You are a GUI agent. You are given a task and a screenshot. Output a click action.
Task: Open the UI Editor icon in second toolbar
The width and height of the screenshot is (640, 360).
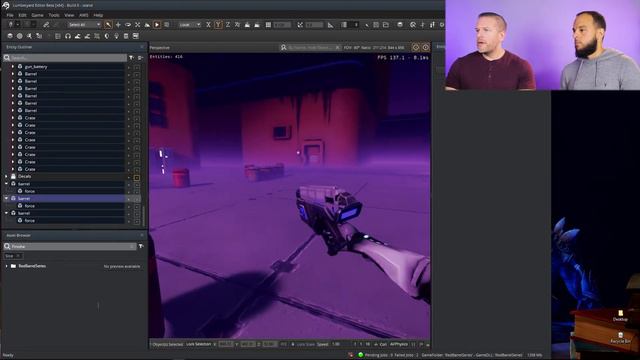click(x=136, y=36)
